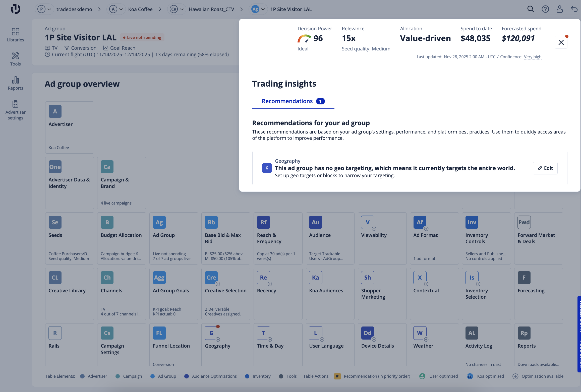Expand the ad group Ag dropdown chevron
The height and width of the screenshot is (392, 581).
pyautogui.click(x=263, y=9)
